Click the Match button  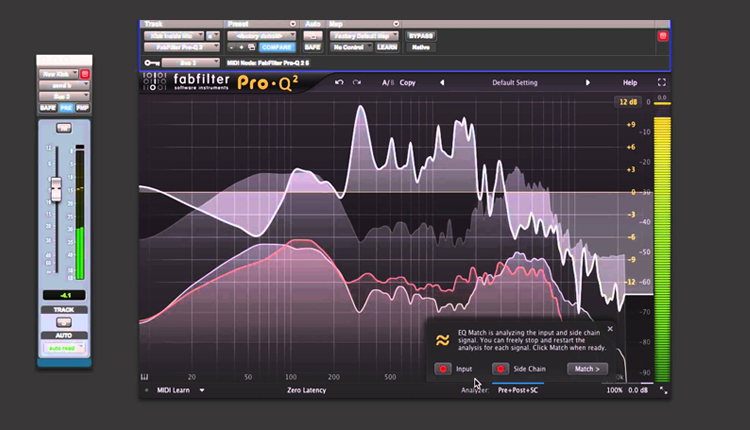coord(587,369)
